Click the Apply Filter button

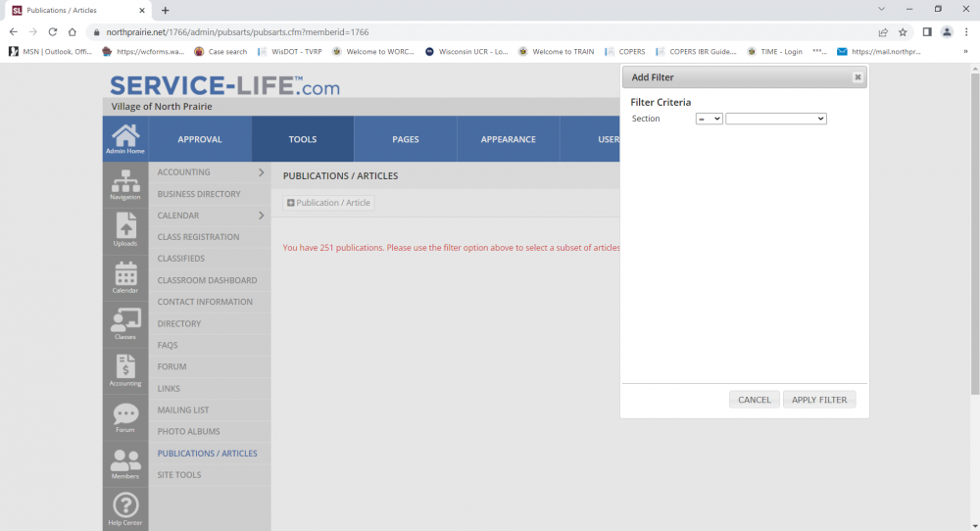819,400
